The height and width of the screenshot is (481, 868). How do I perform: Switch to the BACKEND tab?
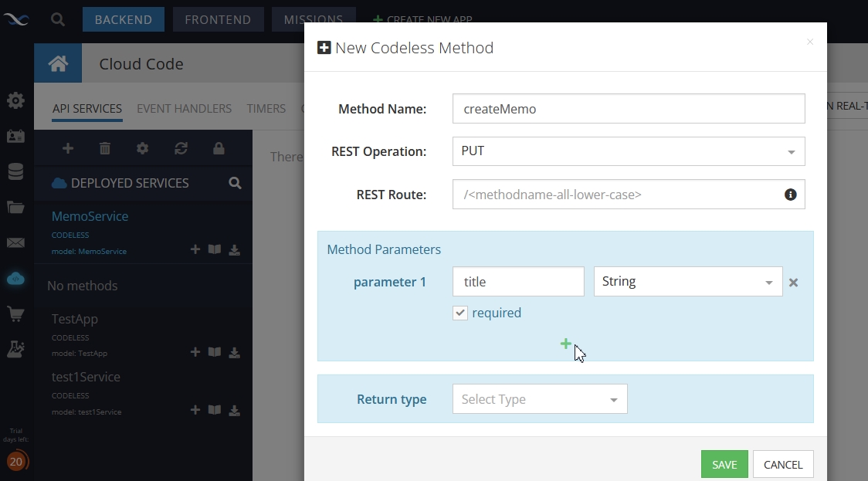124,19
